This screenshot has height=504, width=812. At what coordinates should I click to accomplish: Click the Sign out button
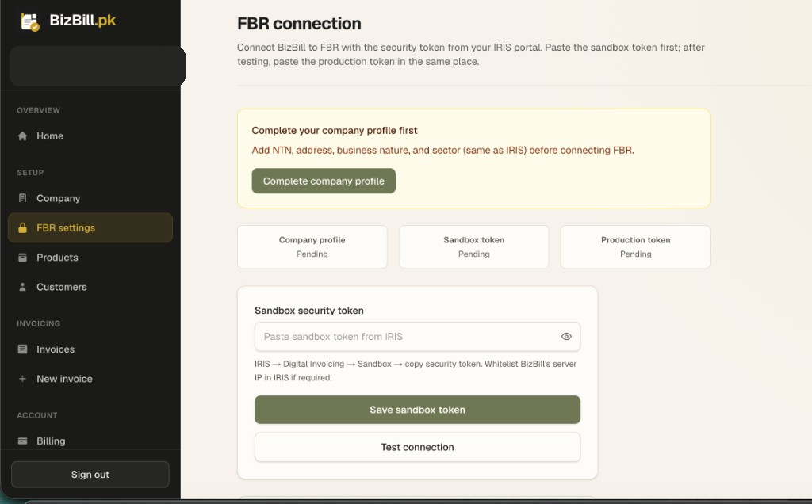(x=90, y=475)
